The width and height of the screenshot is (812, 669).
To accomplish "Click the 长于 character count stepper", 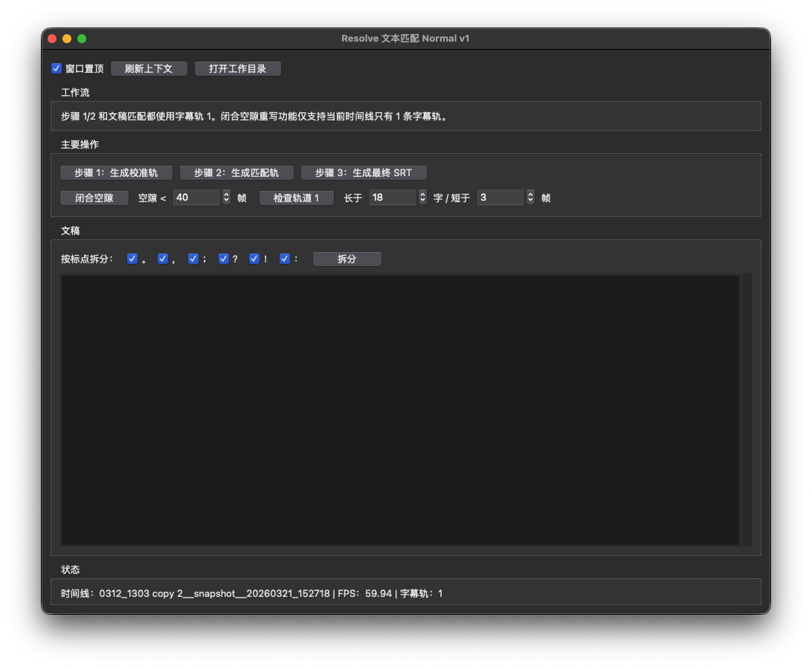I will tap(423, 198).
